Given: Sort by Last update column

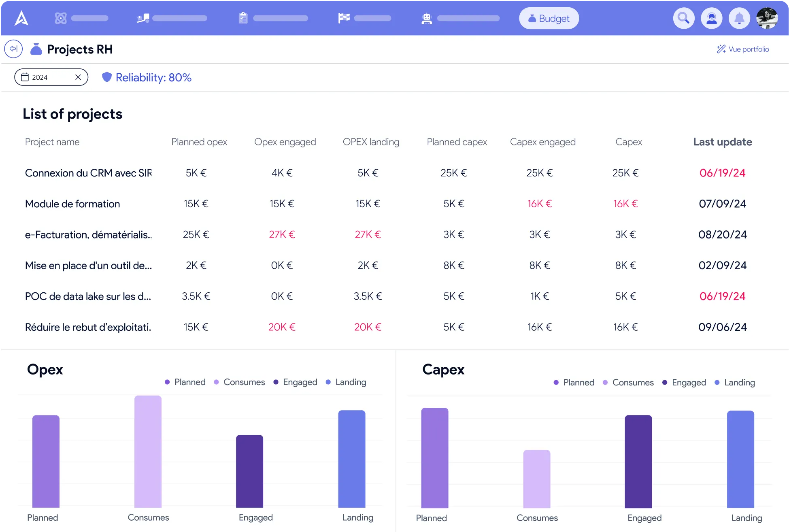Looking at the screenshot, I should [x=722, y=142].
